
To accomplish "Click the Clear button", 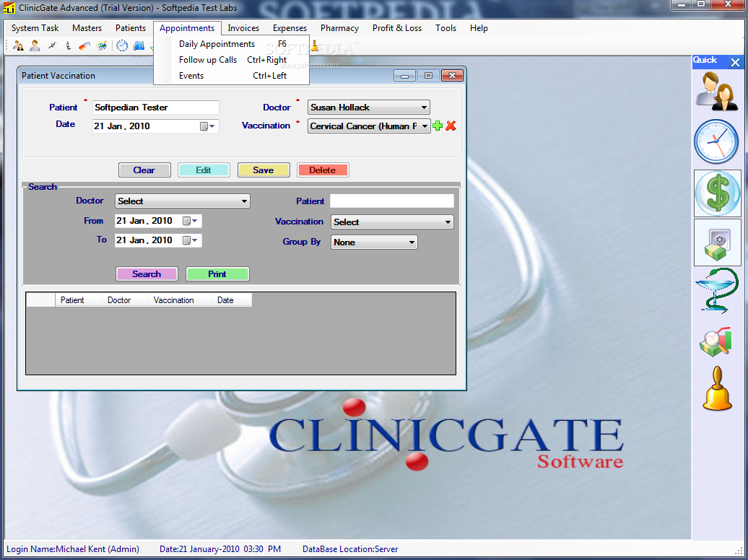I will click(x=144, y=170).
